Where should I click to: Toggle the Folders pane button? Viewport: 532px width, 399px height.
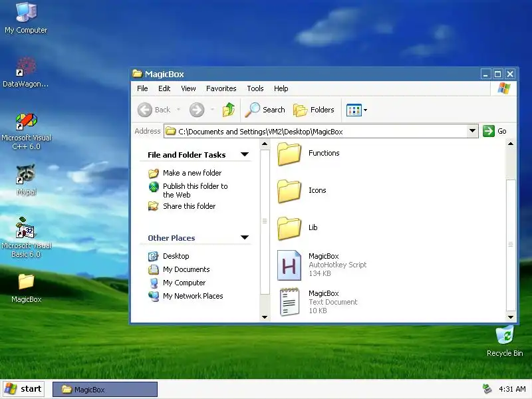314,110
